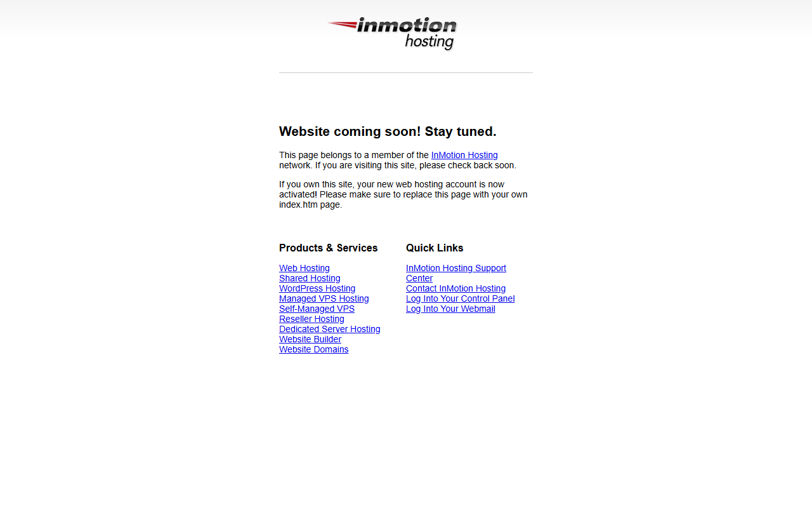Image resolution: width=812 pixels, height=508 pixels.
Task: Click the Products & Services heading
Action: [328, 248]
